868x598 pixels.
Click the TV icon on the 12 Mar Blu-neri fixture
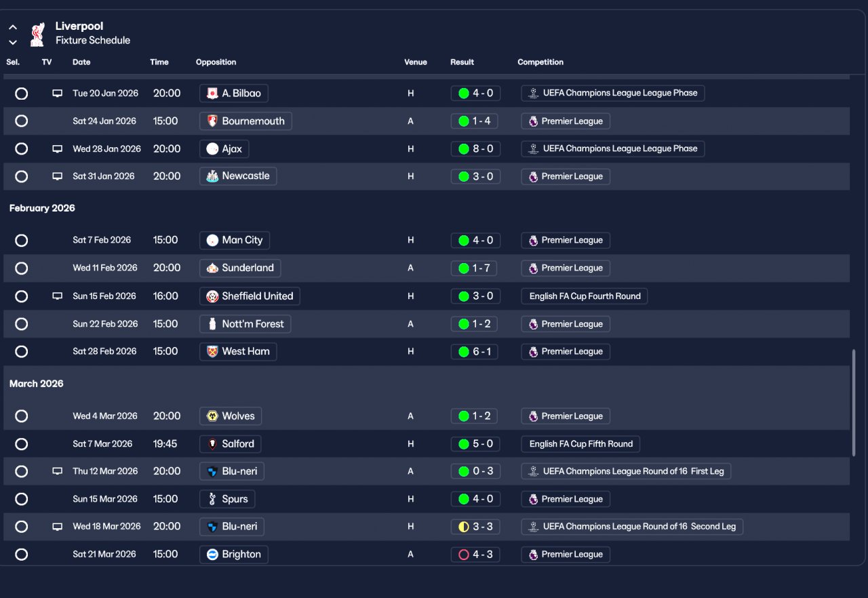tap(58, 471)
